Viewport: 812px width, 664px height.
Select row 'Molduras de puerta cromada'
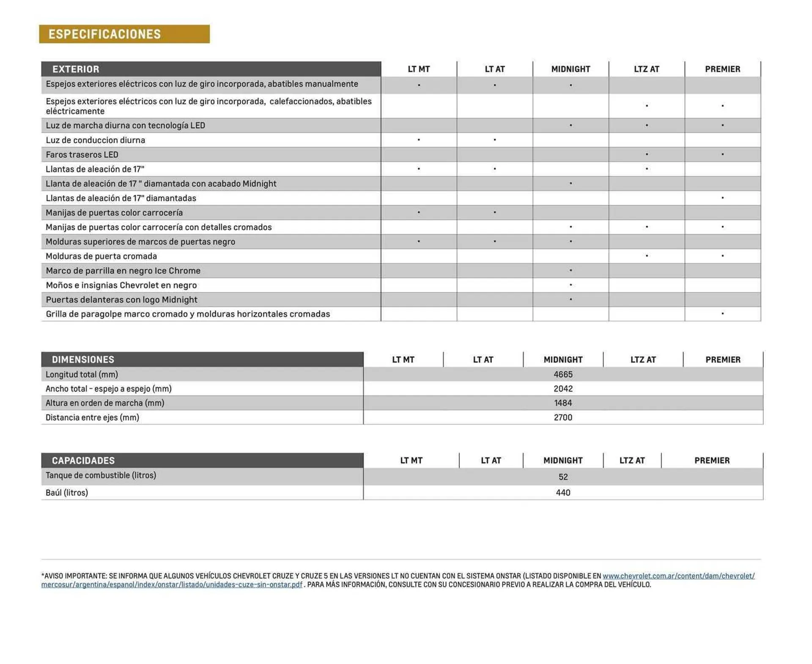(401, 256)
